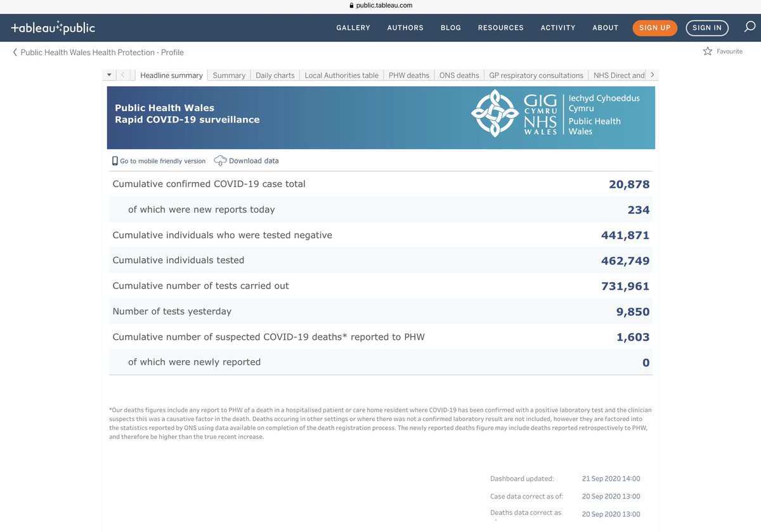Select individuals tested value 462,749
Image resolution: width=761 pixels, height=532 pixels.
pyautogui.click(x=625, y=261)
